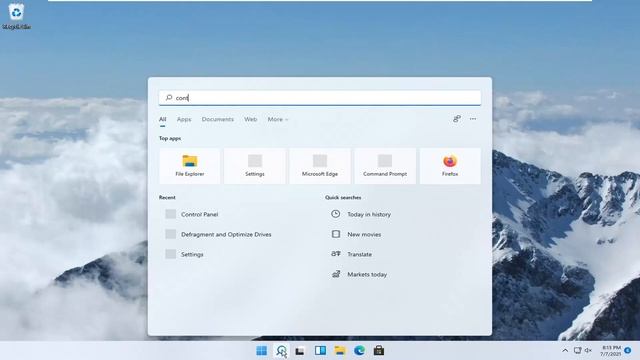Launch Firefox from Top apps
This screenshot has height=360, width=640.
450,166
